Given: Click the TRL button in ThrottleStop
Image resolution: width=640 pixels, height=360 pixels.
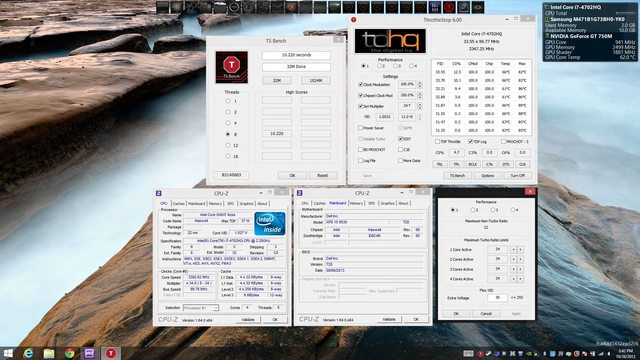Looking at the screenshot, I should 440,164.
